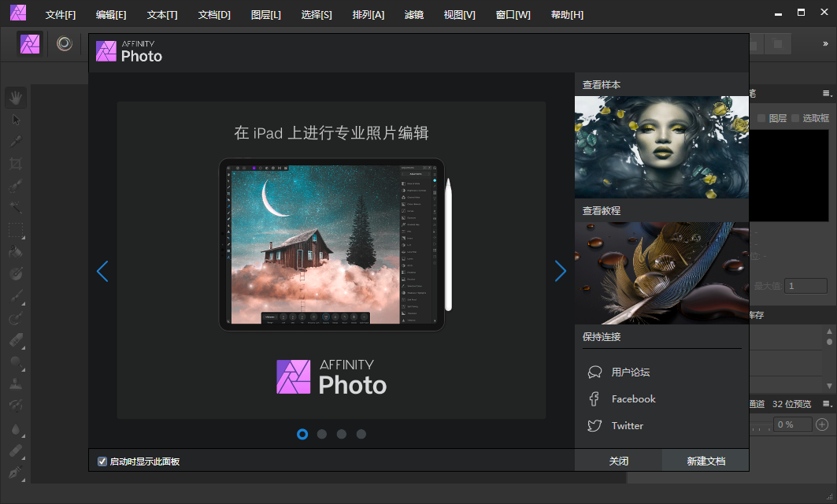Select the Flood Fill bucket tool
837x504 pixels.
point(16,252)
